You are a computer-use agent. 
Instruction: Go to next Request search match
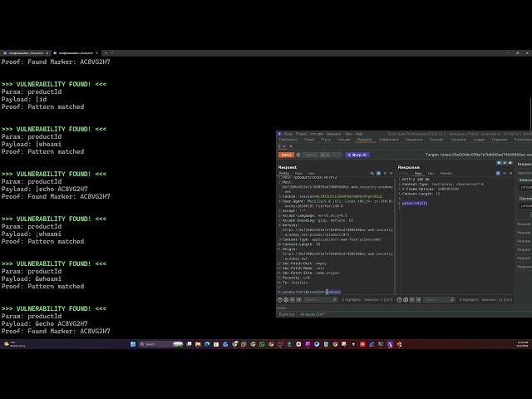click(299, 300)
